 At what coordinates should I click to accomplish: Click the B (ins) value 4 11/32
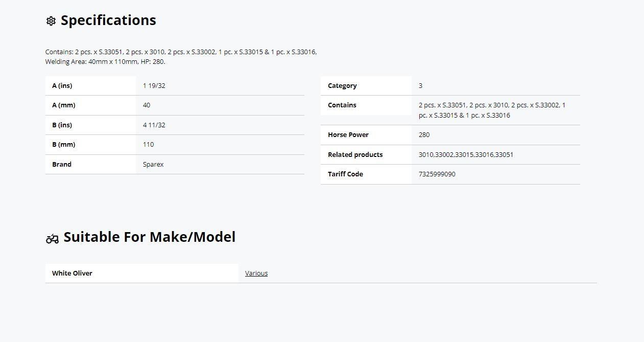tap(154, 125)
